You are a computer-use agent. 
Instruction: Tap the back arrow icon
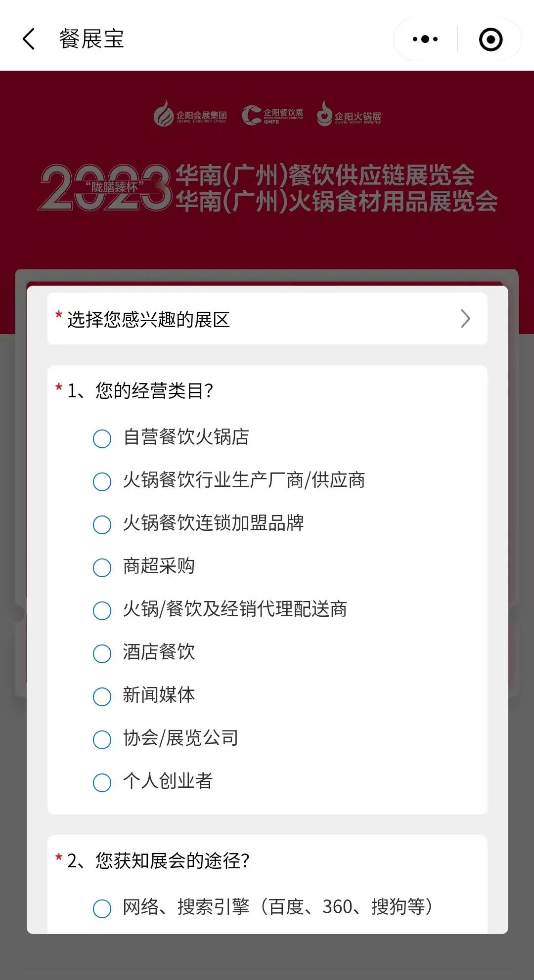coord(29,39)
